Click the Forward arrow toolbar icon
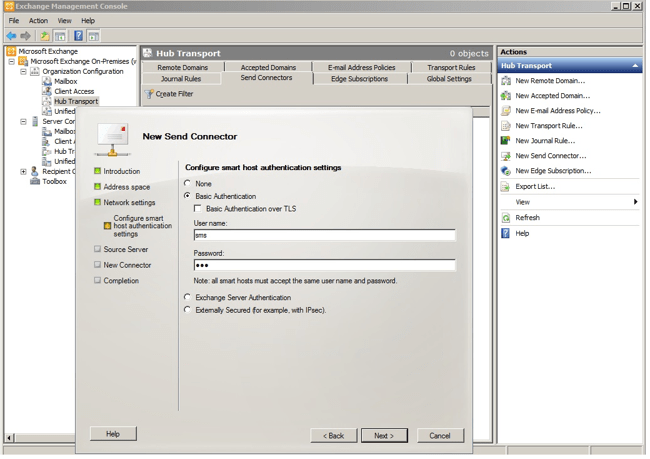This screenshot has width=650, height=459. (x=25, y=36)
